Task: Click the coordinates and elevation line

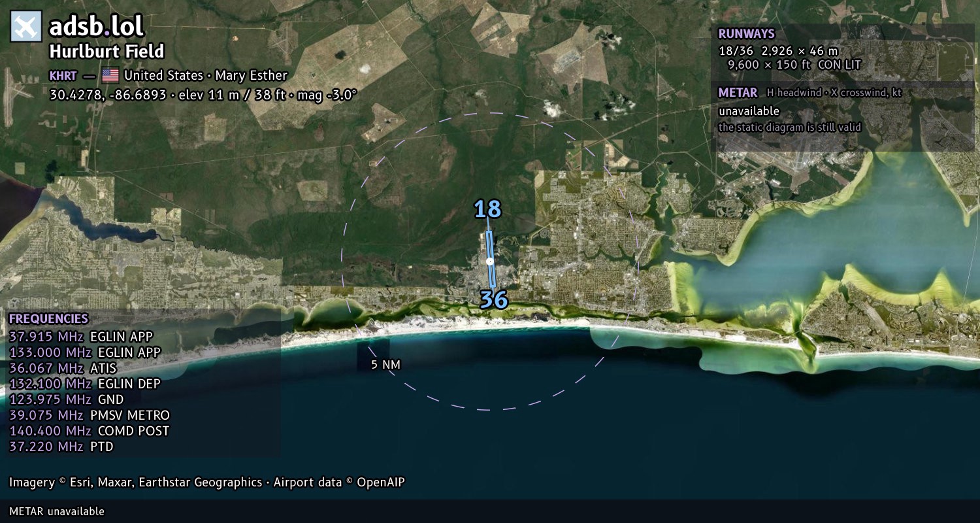Action: click(203, 95)
